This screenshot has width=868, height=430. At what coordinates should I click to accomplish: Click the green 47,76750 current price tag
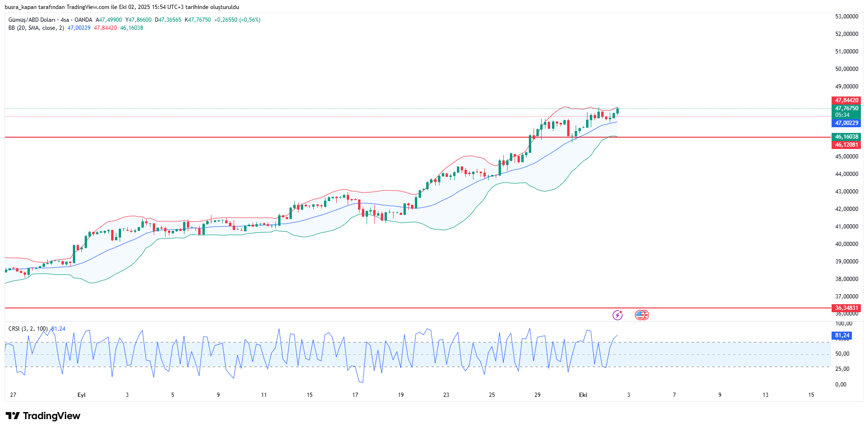point(846,109)
